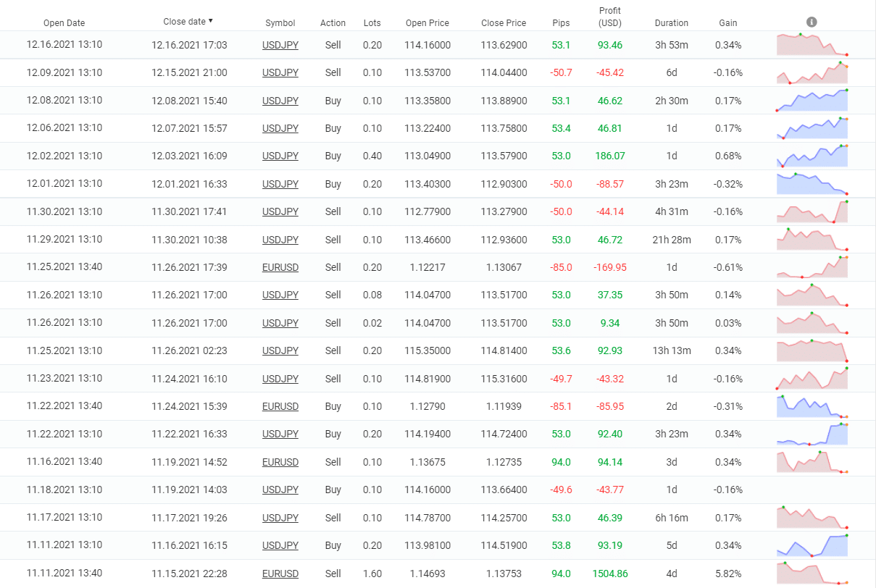Screen dimensions: 876x588
Task: Toggle the Close date sort arrow
Action: coord(211,21)
